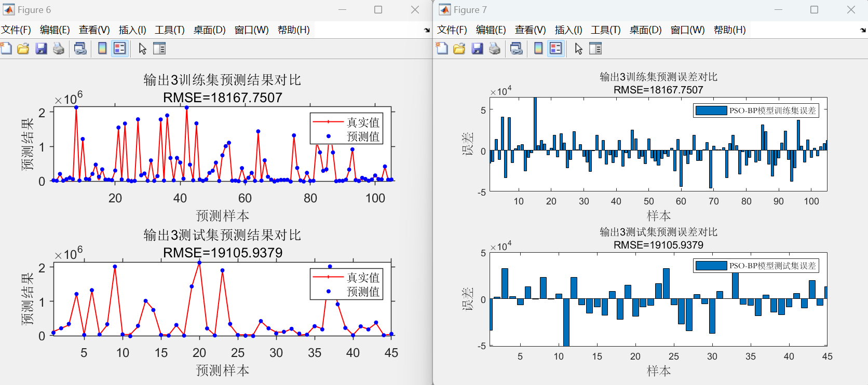Open the 窗口(W) menu in Figure 6

(x=252, y=30)
